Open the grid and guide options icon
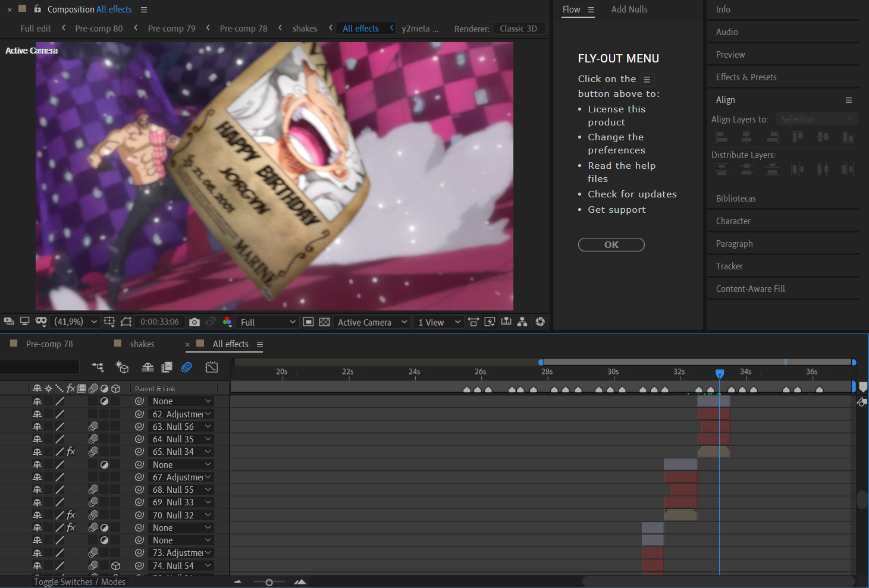 [109, 322]
